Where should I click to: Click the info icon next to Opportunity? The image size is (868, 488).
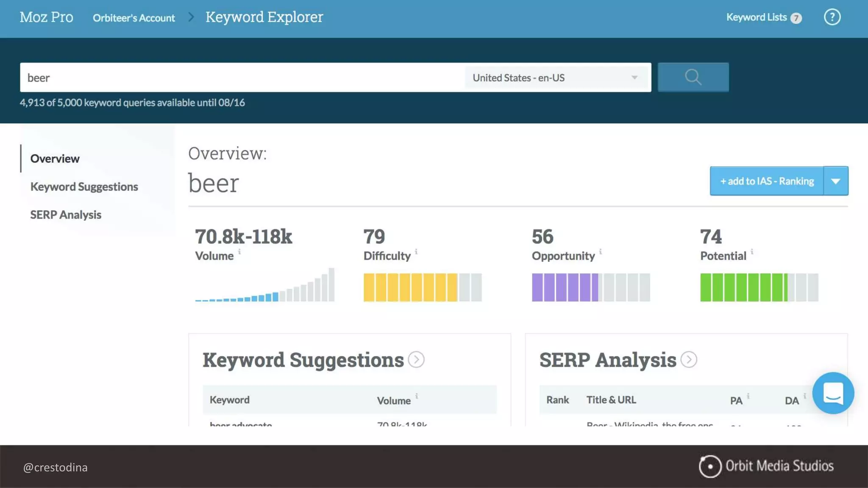tap(601, 252)
